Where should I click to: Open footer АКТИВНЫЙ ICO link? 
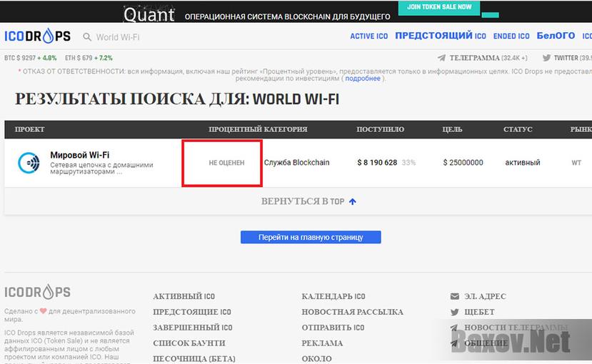coord(184,296)
